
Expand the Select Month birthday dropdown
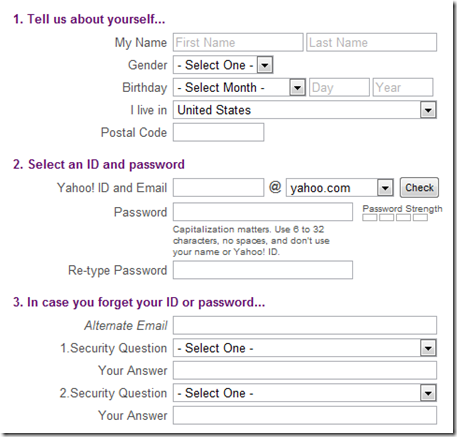coord(239,88)
